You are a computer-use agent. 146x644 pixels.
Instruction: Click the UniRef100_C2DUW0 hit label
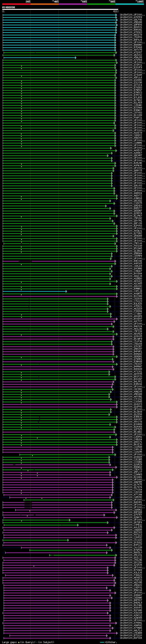coord(131,105)
